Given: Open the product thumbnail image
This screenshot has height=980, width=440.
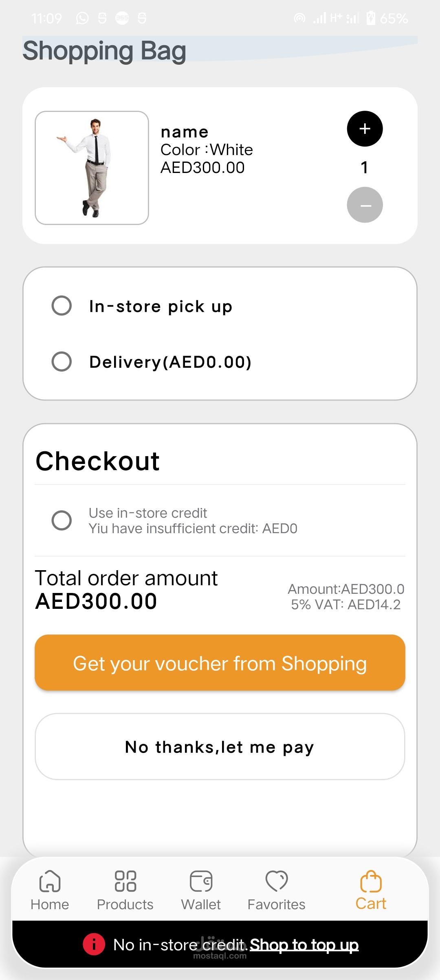Looking at the screenshot, I should pos(92,168).
